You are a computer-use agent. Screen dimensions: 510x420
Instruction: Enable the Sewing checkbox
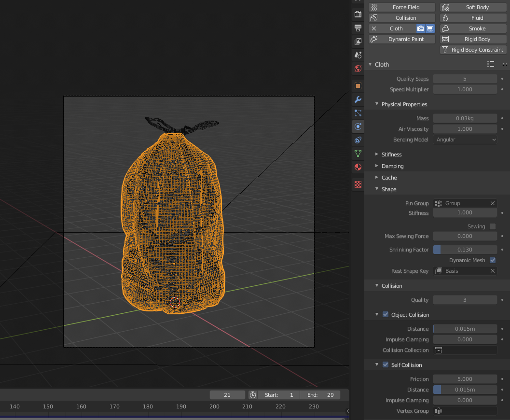493,226
